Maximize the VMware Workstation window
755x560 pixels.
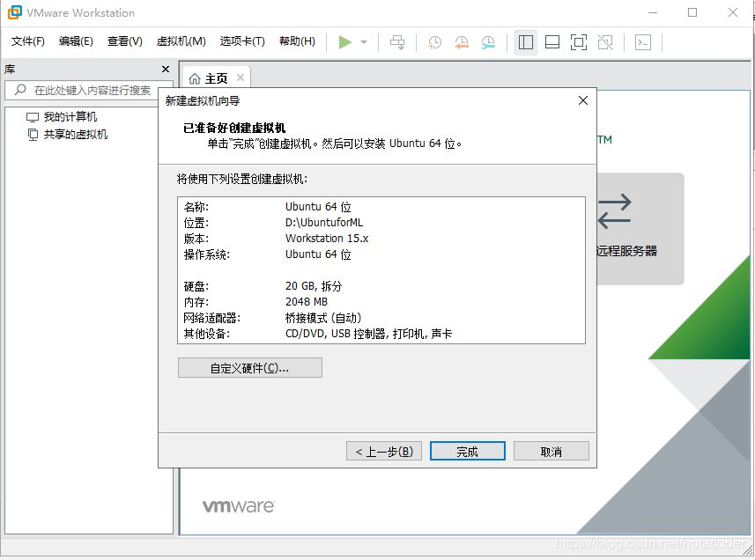pyautogui.click(x=692, y=12)
